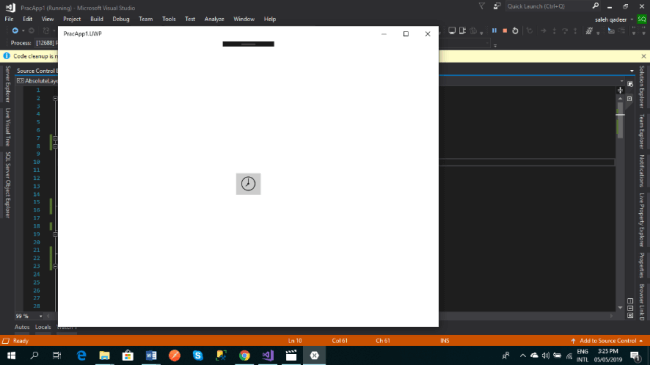Open the Movies clapperboard taskbar icon
The height and width of the screenshot is (365, 650).
click(x=291, y=355)
